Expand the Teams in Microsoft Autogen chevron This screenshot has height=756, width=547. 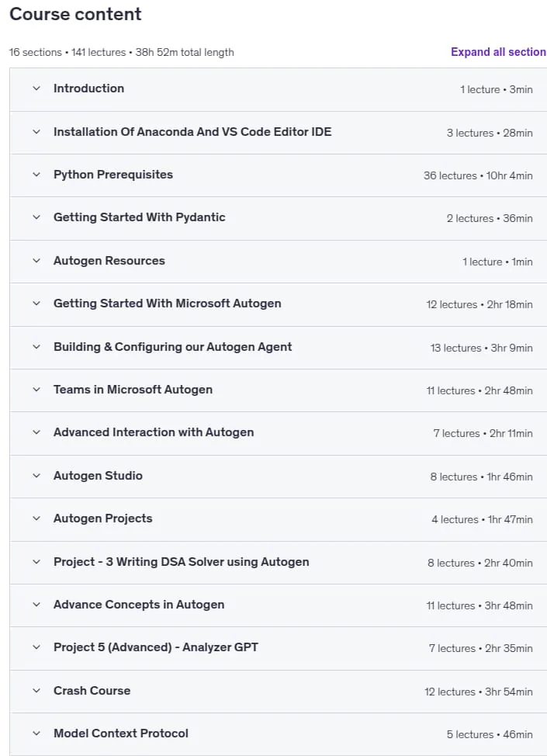click(36, 390)
